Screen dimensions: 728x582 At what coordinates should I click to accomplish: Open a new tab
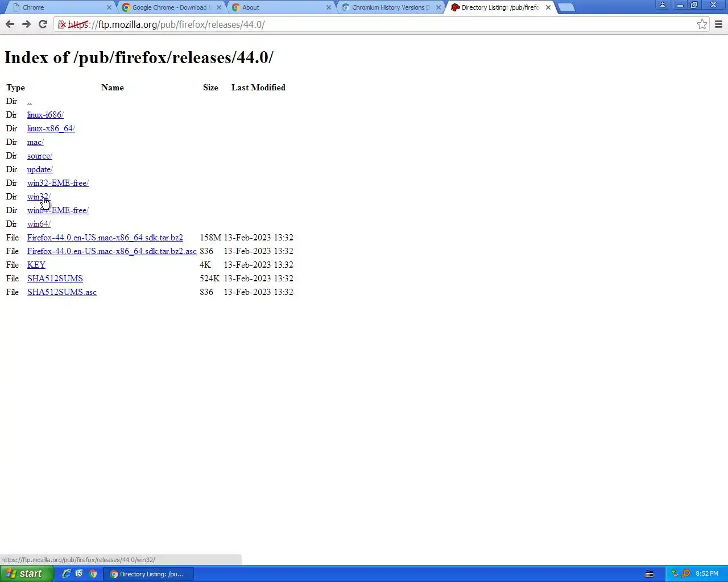[566, 7]
